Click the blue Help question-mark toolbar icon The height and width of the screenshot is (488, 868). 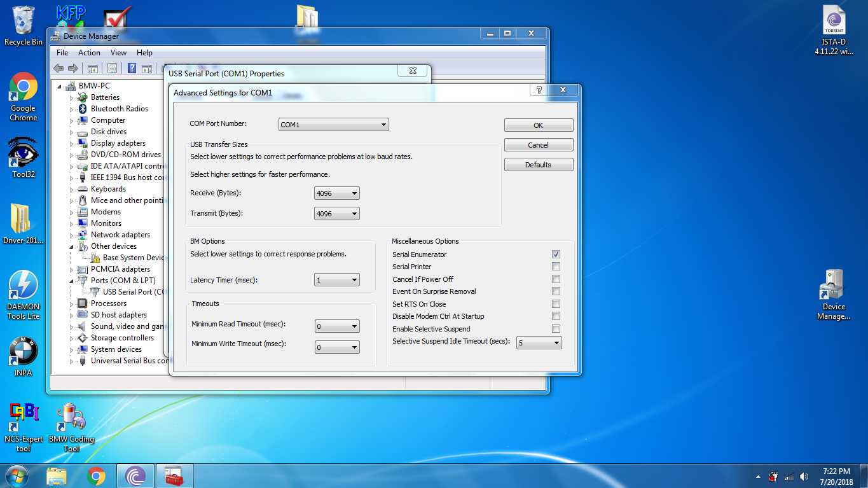(x=132, y=69)
